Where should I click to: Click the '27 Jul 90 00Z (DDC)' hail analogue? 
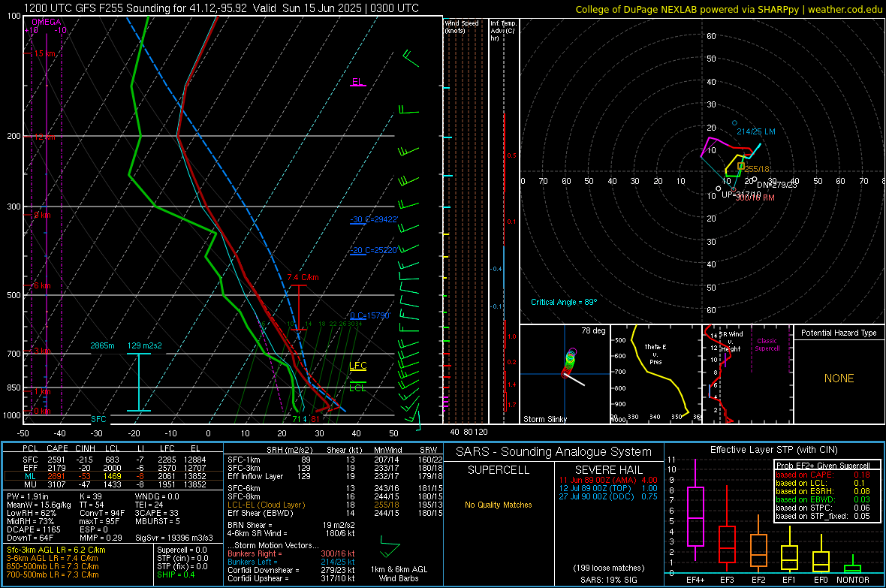(x=597, y=496)
